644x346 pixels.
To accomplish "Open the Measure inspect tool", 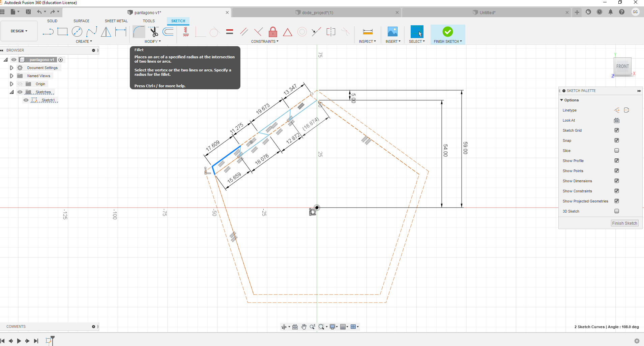I will (x=368, y=32).
